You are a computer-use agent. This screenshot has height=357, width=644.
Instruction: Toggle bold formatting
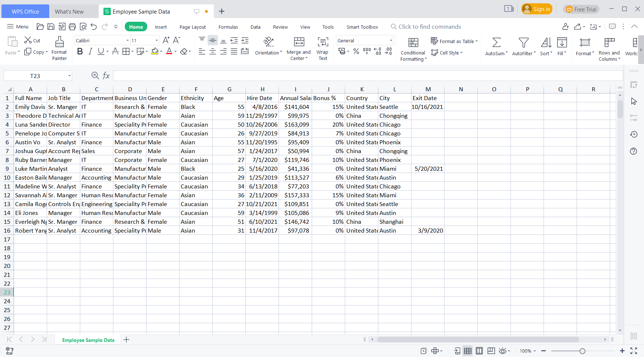pyautogui.click(x=80, y=52)
